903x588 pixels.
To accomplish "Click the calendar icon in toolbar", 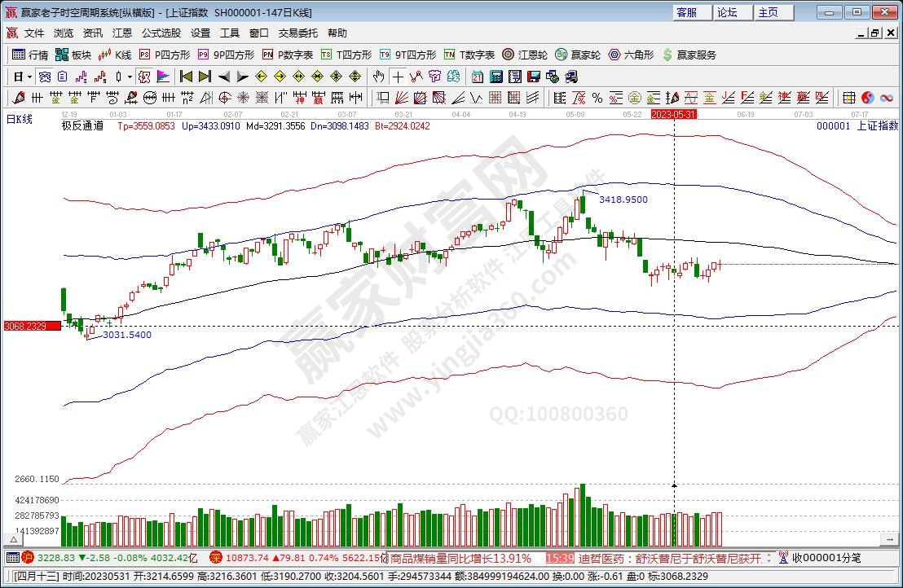I will [x=478, y=77].
